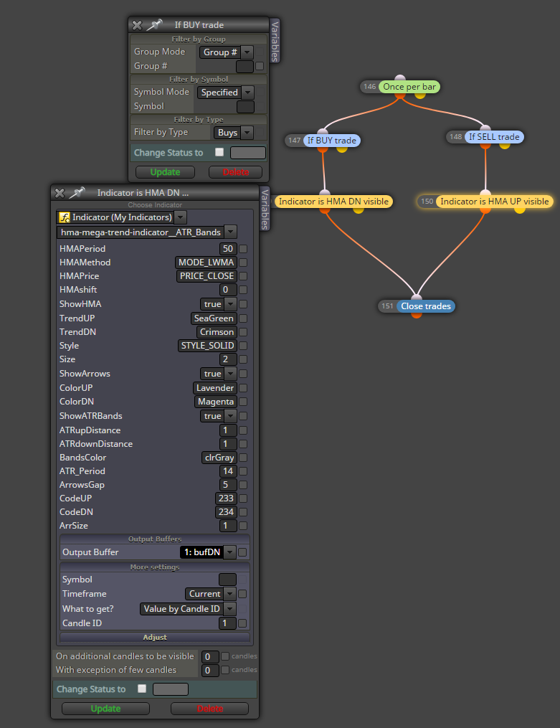Screen dimensions: 560x728
Task: Pin the Indicator is HMA DN panel
Action: coord(77,193)
